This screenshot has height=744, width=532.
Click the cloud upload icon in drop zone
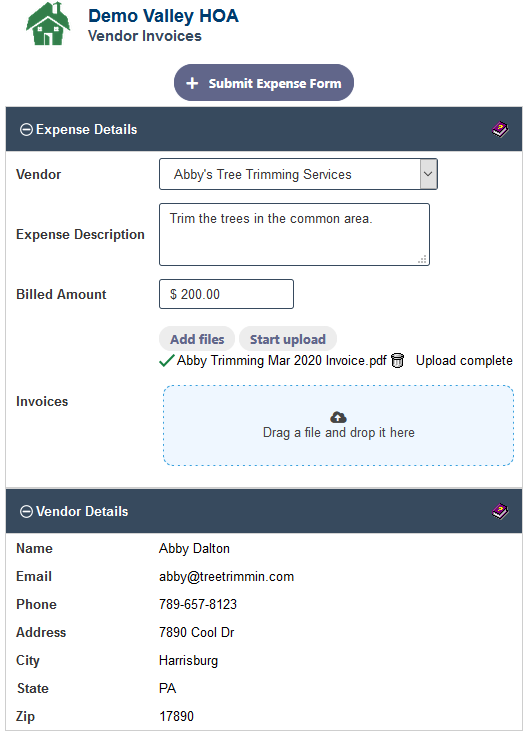[x=338, y=417]
